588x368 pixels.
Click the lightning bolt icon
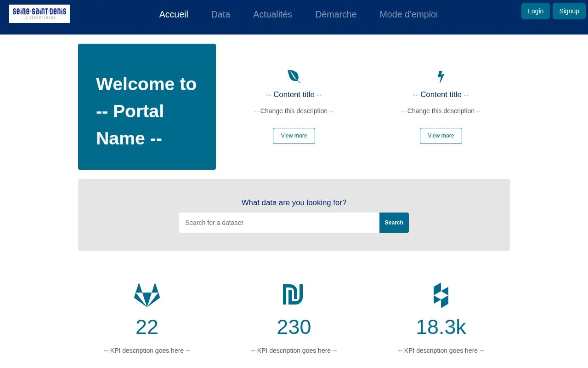click(x=441, y=76)
